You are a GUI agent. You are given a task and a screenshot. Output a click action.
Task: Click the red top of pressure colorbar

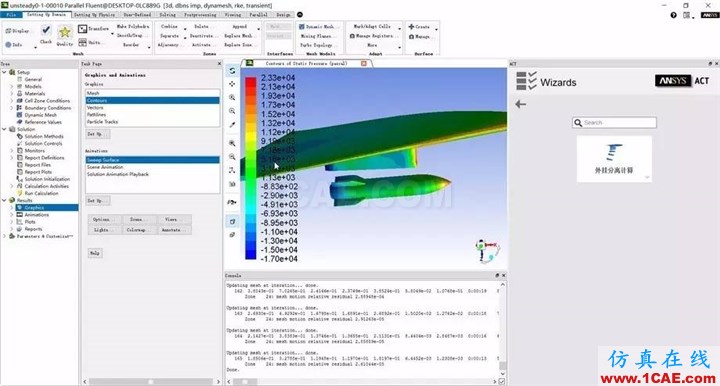click(x=251, y=82)
